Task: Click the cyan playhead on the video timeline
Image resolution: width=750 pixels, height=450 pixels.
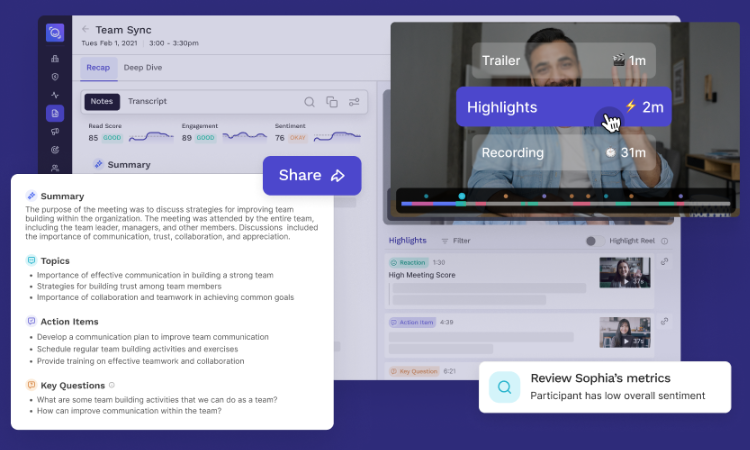Action: tap(461, 196)
